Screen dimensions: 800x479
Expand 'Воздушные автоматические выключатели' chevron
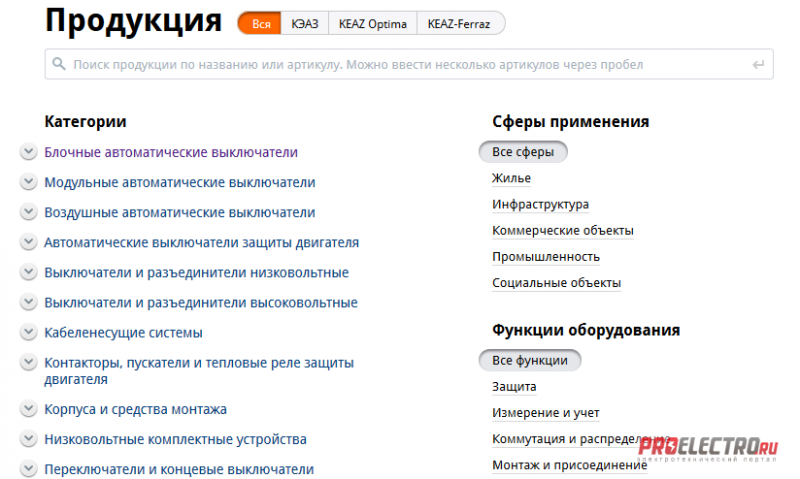(29, 212)
